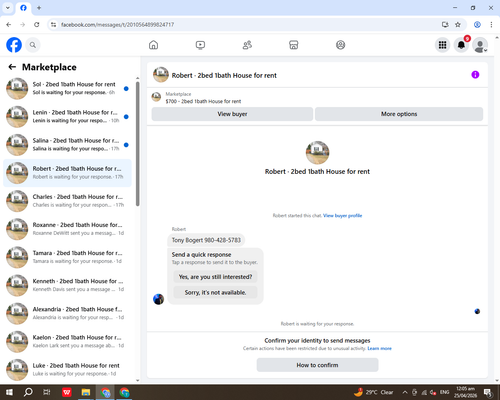Bookmark this page with star icon
Image resolution: width=500 pixels, height=400 pixels.
click(x=458, y=25)
